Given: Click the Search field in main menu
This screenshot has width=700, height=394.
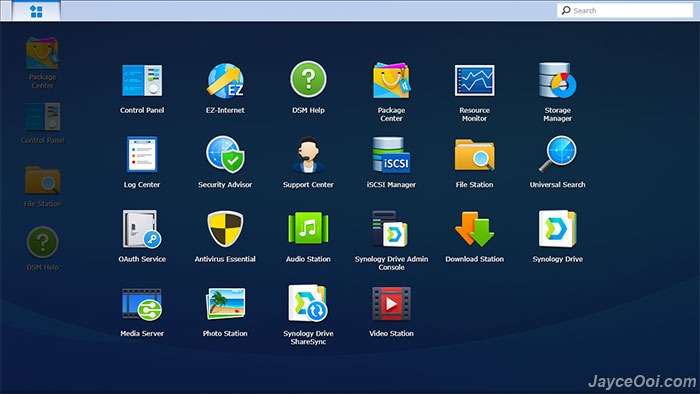Looking at the screenshot, I should 625,10.
